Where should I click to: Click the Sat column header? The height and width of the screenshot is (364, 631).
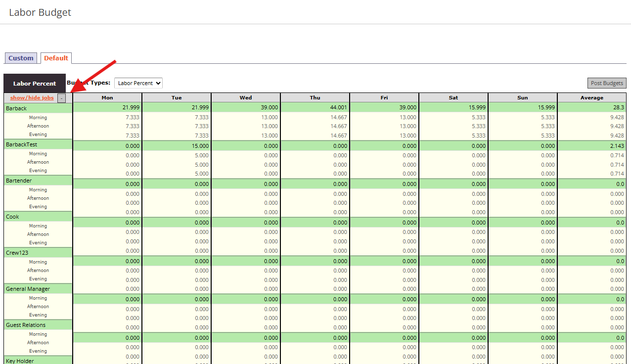[453, 98]
